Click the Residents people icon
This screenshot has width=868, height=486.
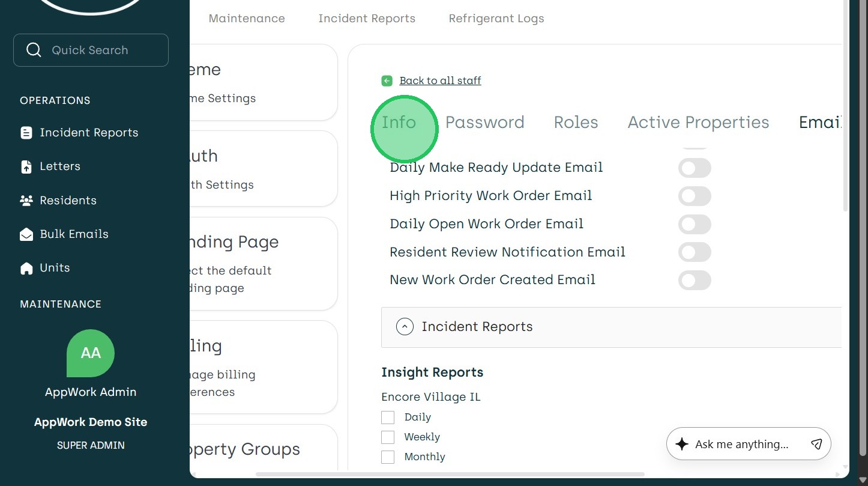(x=26, y=201)
